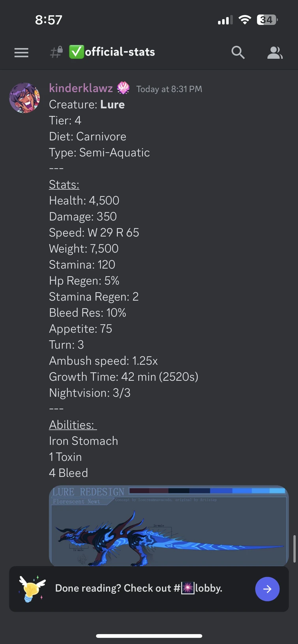Tap the 8:57 clock in the status bar

coord(49,19)
